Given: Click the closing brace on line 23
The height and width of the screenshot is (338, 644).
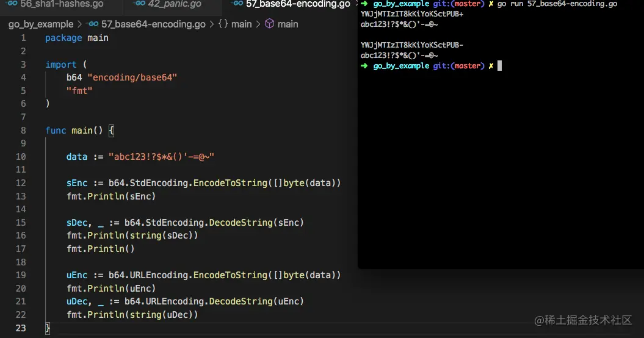Looking at the screenshot, I should point(48,328).
